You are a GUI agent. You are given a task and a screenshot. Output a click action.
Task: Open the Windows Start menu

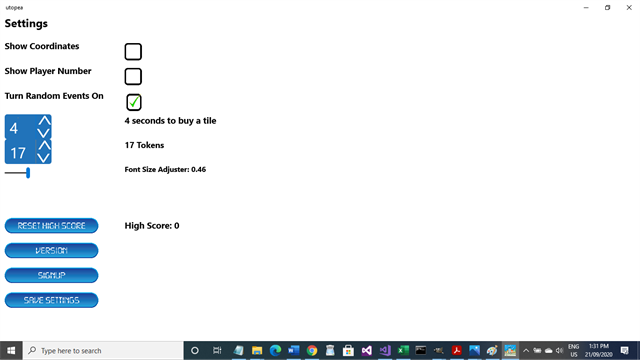point(11,351)
